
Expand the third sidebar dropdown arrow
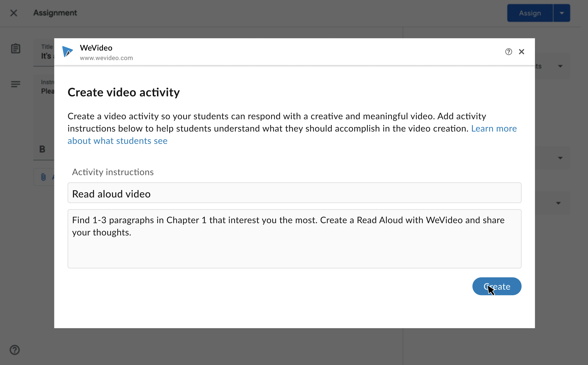[x=558, y=203]
